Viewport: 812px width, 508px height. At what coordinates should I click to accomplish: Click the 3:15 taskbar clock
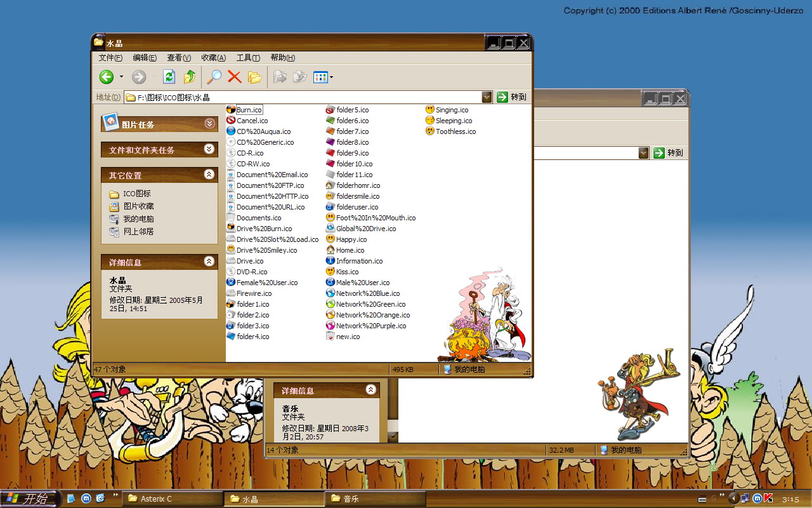tap(790, 499)
